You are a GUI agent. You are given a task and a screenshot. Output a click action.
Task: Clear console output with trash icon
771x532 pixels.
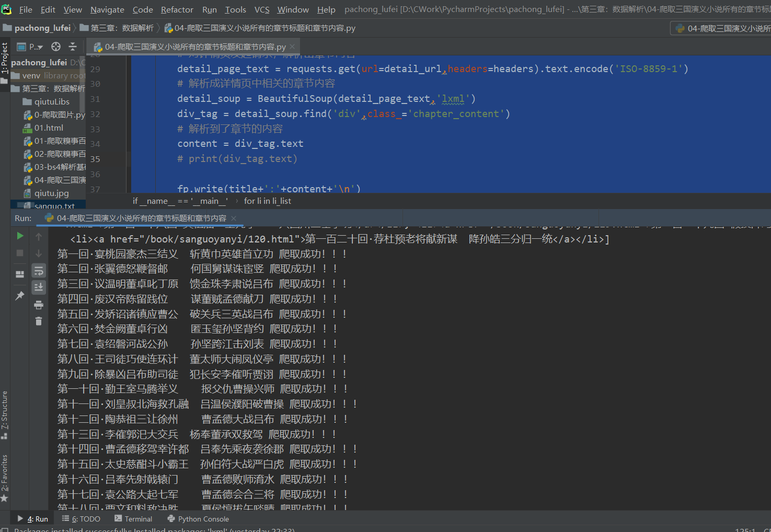pyautogui.click(x=39, y=321)
